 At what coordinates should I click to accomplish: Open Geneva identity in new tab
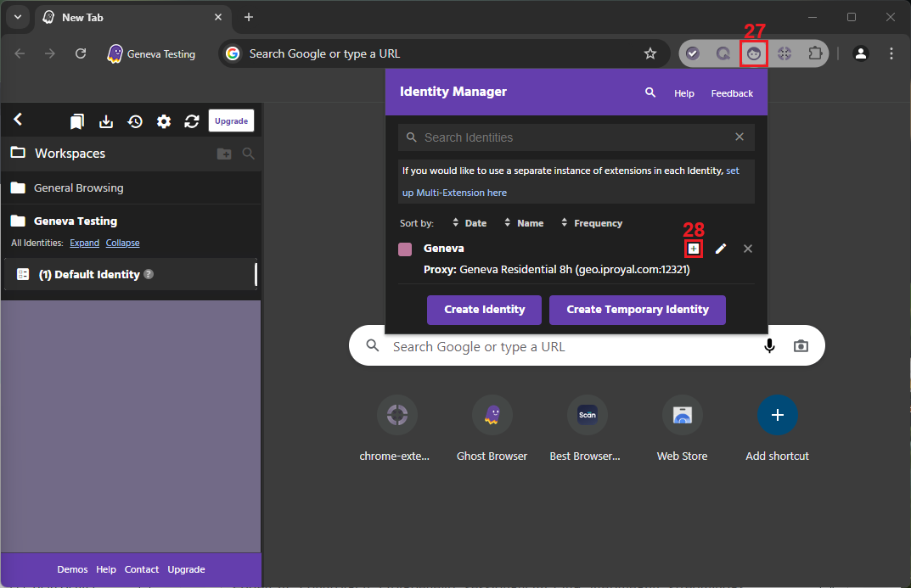[693, 249]
